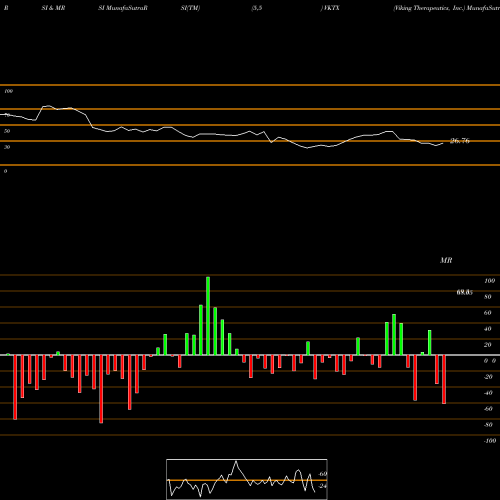Screen dimensions: 500x500
Task: Click the tallest green MR histogram bar
Action: 208,316
